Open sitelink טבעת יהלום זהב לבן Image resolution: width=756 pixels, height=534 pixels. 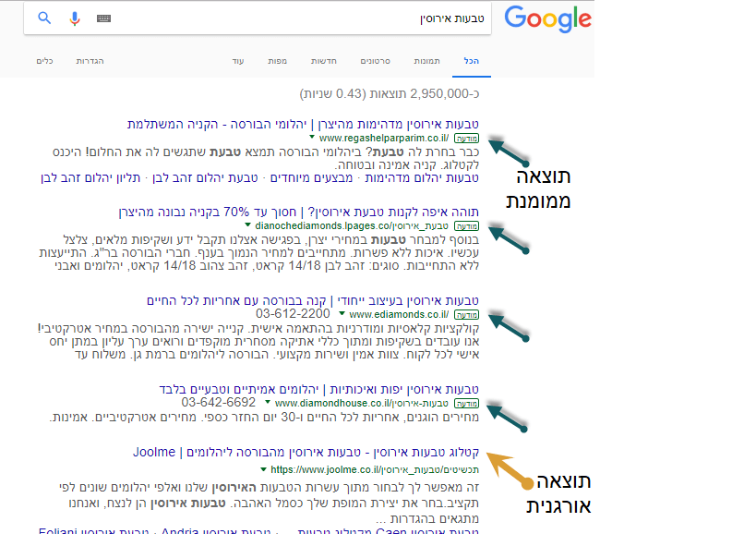[205, 178]
